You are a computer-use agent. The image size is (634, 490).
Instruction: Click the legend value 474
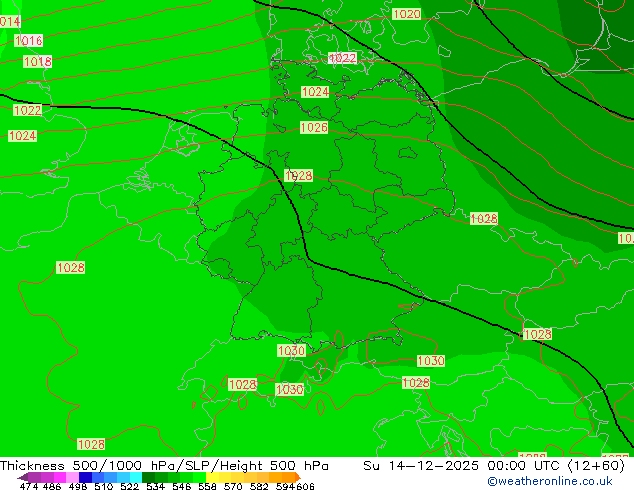point(29,486)
